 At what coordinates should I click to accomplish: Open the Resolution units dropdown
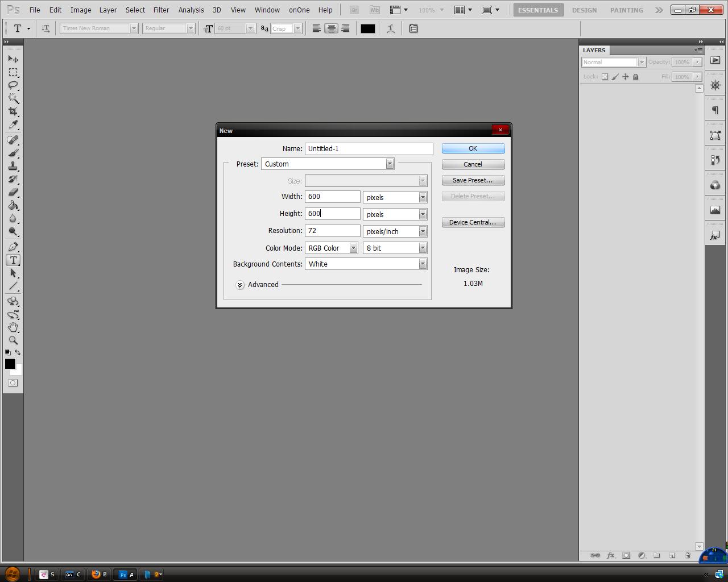click(395, 231)
